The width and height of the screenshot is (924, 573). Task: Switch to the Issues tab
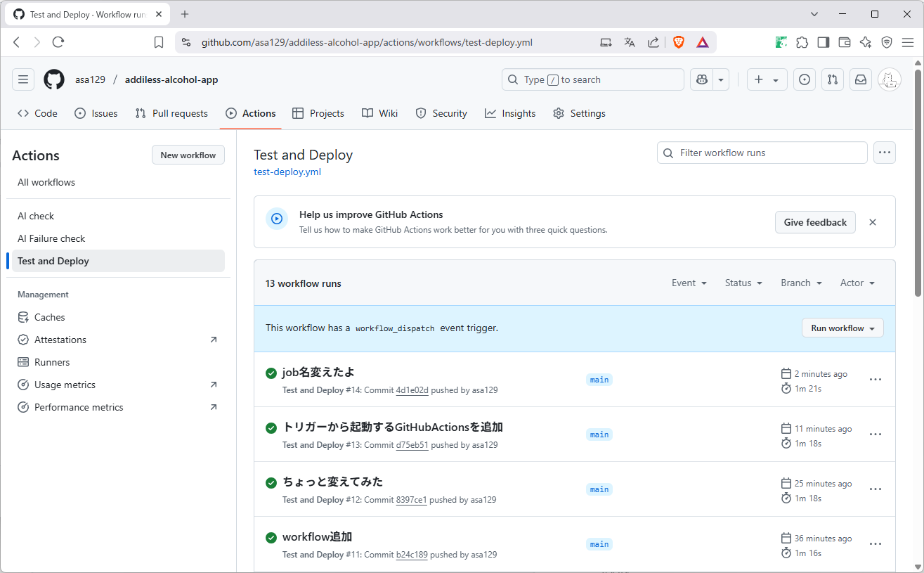pos(96,113)
